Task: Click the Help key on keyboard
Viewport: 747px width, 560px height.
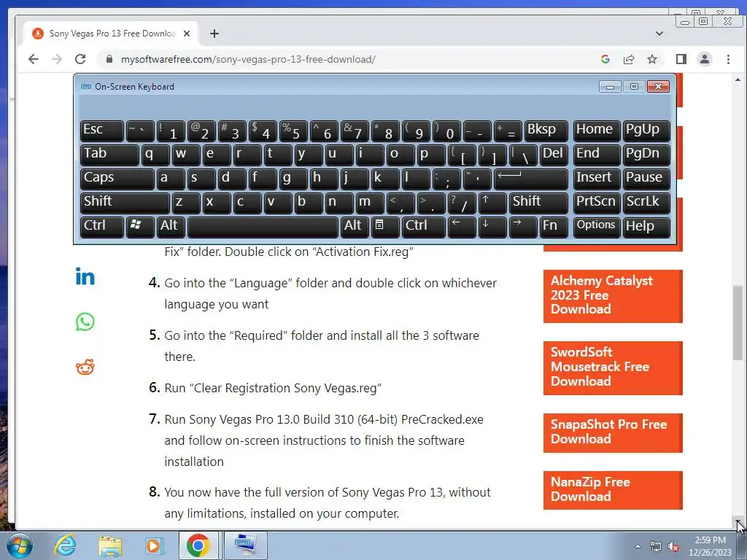Action: (x=646, y=226)
